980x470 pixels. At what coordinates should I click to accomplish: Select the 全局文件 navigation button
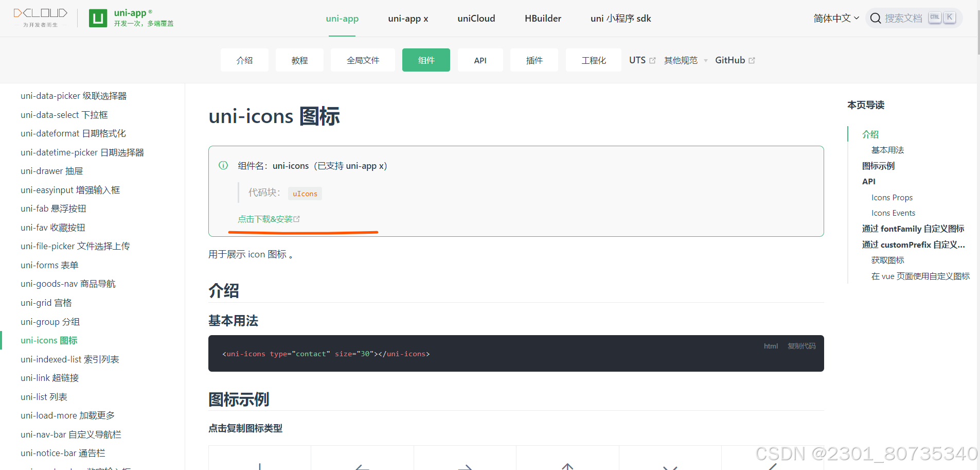(363, 60)
